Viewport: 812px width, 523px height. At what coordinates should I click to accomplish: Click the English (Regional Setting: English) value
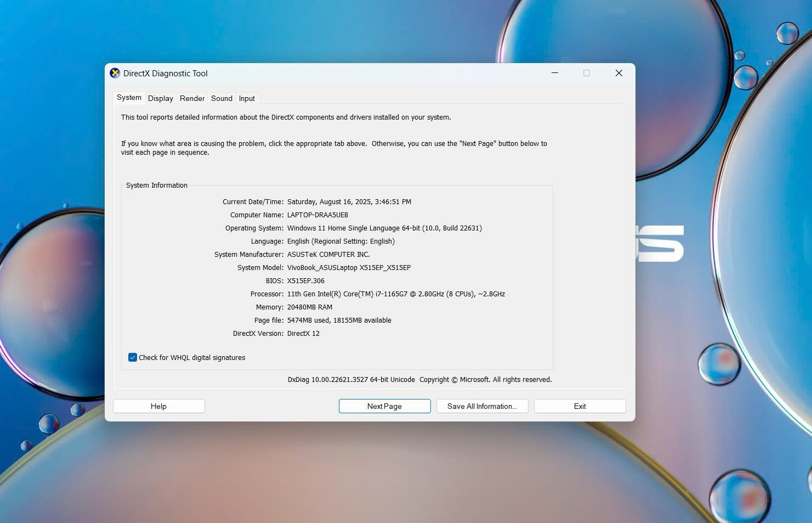point(341,241)
